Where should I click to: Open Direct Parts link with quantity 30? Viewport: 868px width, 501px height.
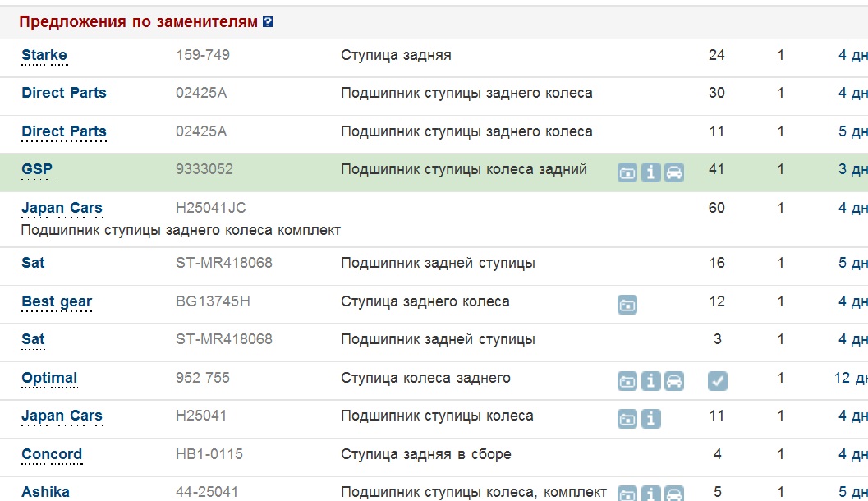tap(64, 93)
